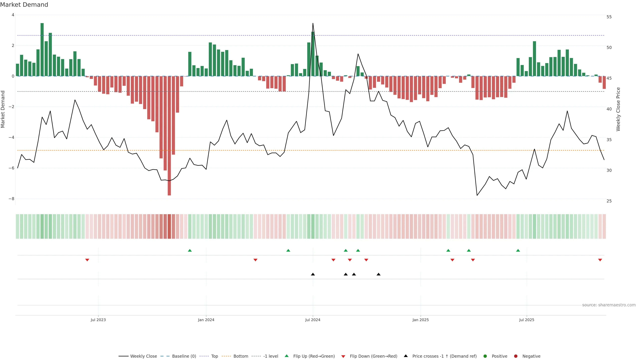Click Positive green circle legend icon
Image resolution: width=644 pixels, height=362 pixels.
pyautogui.click(x=485, y=356)
